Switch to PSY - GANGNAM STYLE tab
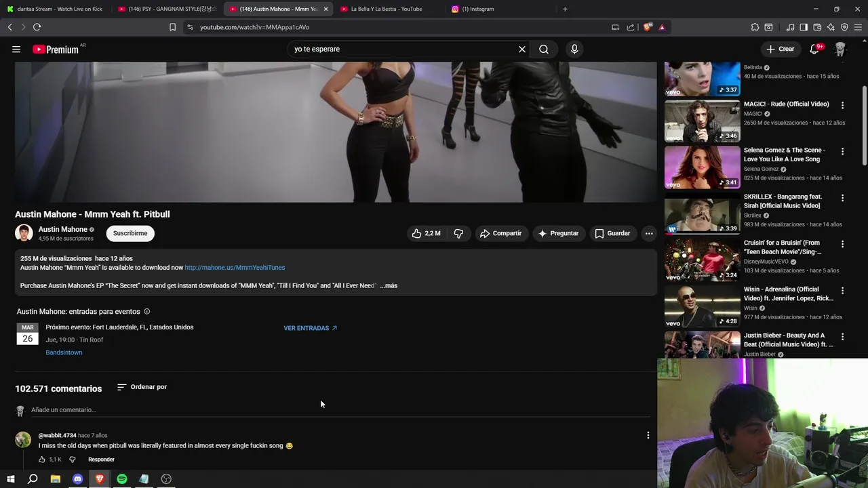Image resolution: width=868 pixels, height=488 pixels. click(x=167, y=9)
